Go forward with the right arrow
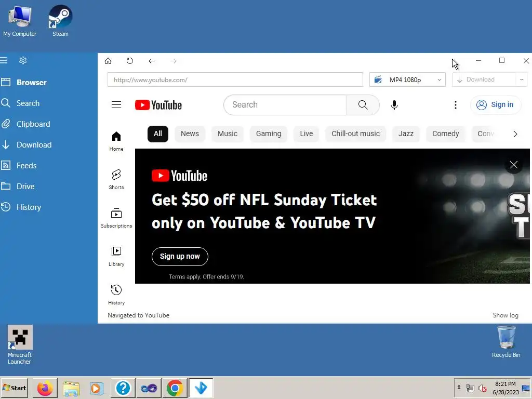Viewport: 532px width, 399px height. tap(174, 61)
